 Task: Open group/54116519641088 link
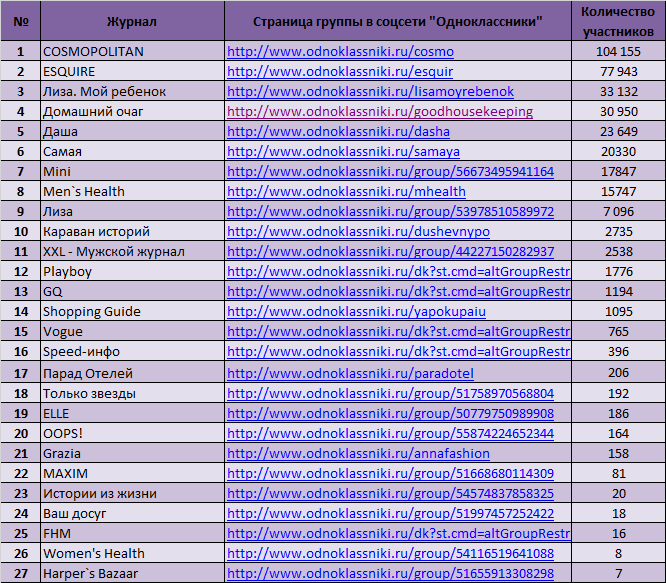click(390, 553)
